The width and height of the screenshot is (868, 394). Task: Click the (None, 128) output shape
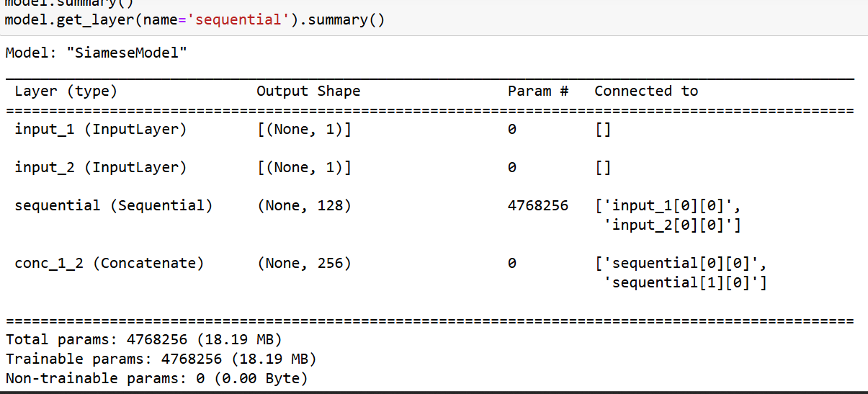click(x=304, y=206)
